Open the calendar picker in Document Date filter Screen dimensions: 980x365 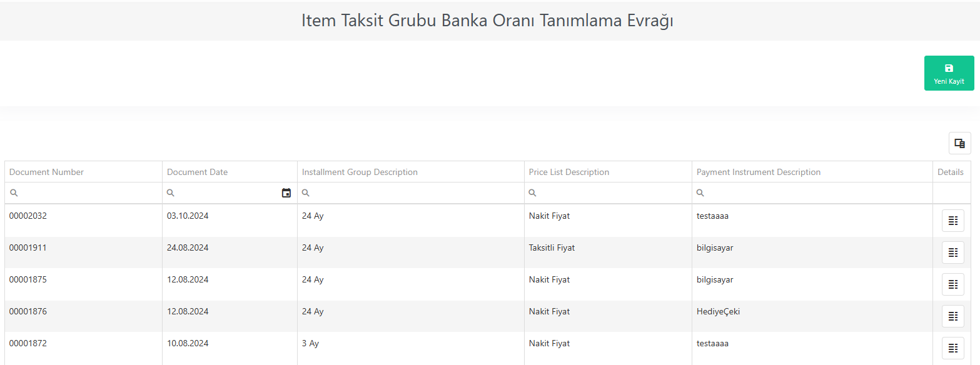click(x=286, y=193)
